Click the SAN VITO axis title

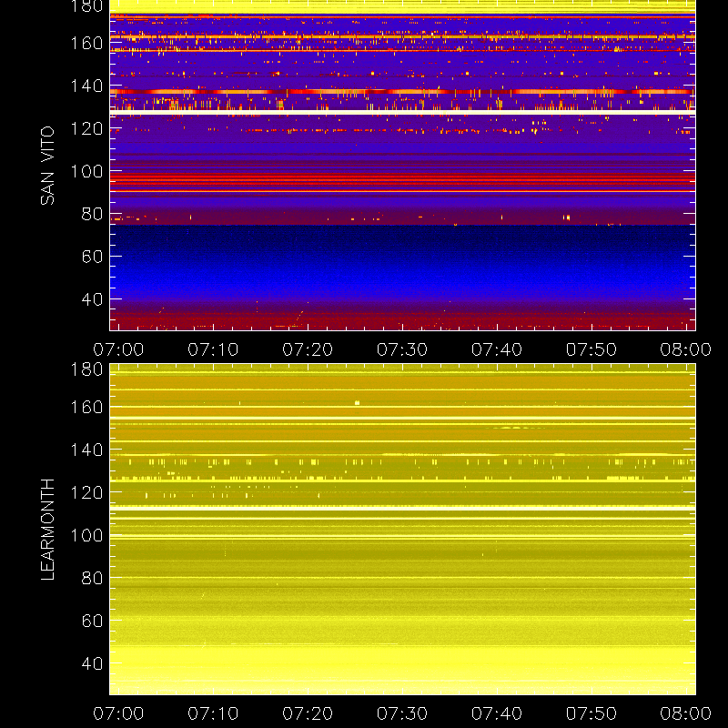click(x=47, y=166)
